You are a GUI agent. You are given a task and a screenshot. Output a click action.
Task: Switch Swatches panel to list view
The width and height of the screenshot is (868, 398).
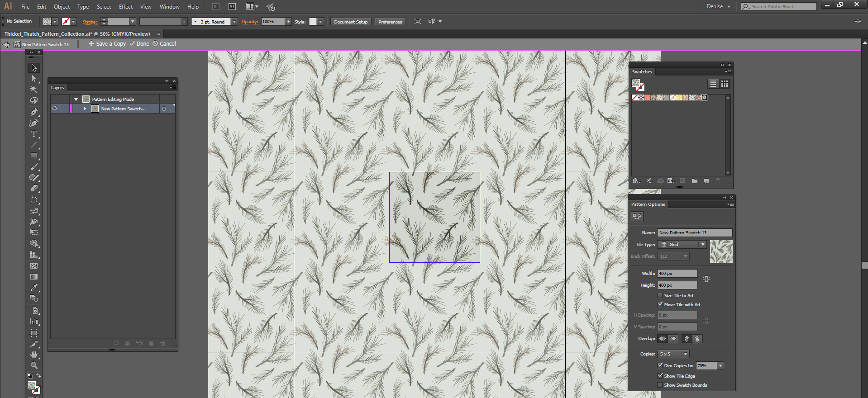pyautogui.click(x=713, y=84)
